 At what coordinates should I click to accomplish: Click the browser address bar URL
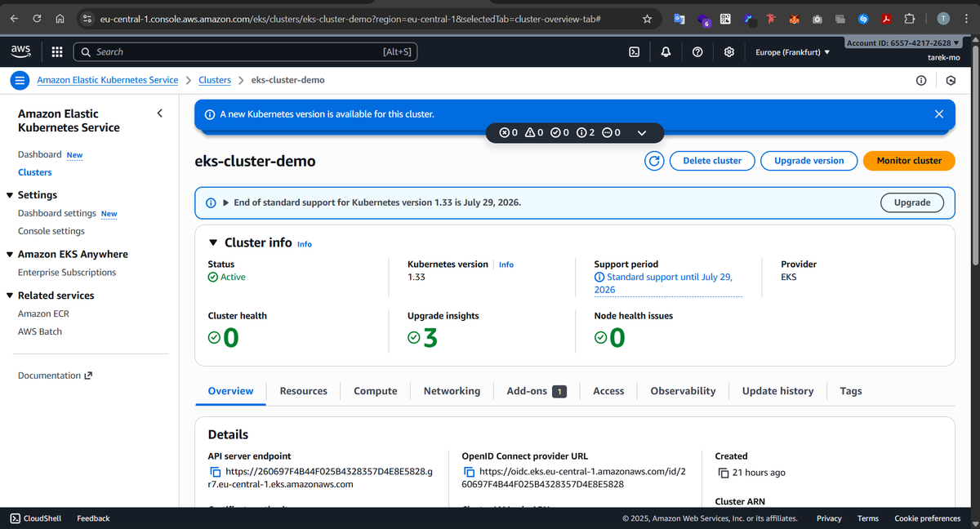[x=350, y=18]
